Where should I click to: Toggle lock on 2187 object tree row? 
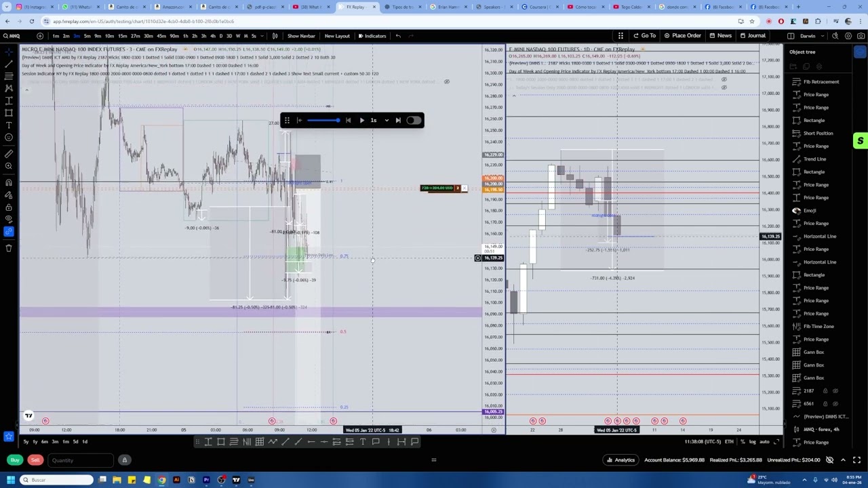pos(825,391)
